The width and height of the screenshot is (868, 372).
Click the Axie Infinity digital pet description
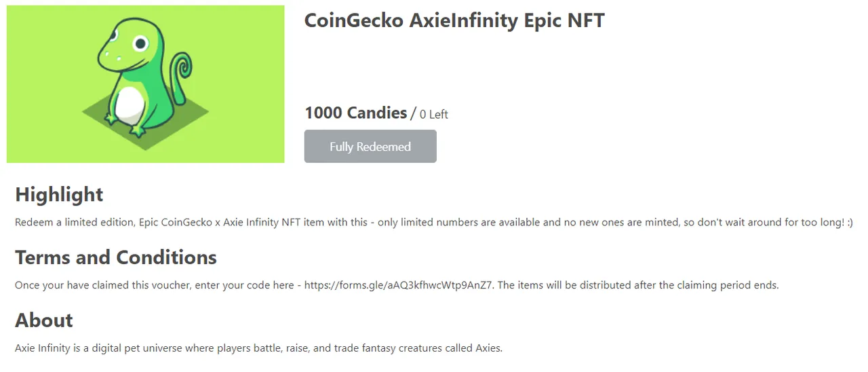tap(258, 348)
